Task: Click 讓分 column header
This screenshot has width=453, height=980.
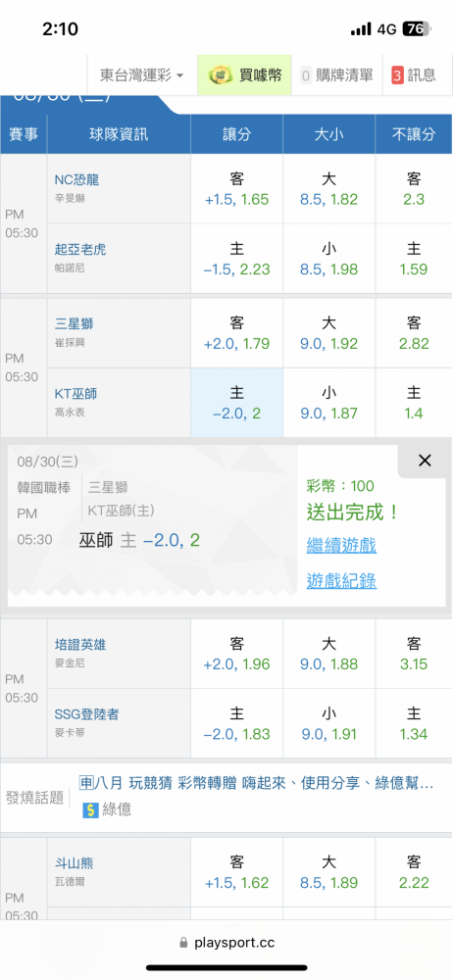Action: click(236, 133)
